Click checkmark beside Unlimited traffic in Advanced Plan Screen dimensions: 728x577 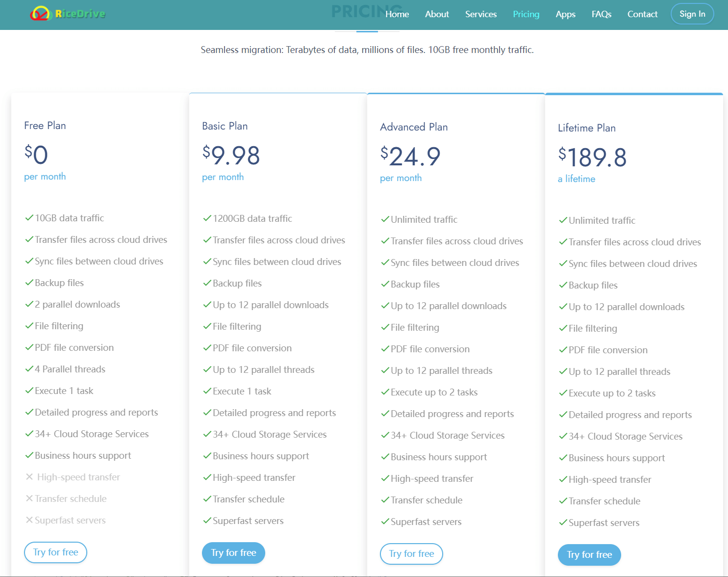click(385, 219)
